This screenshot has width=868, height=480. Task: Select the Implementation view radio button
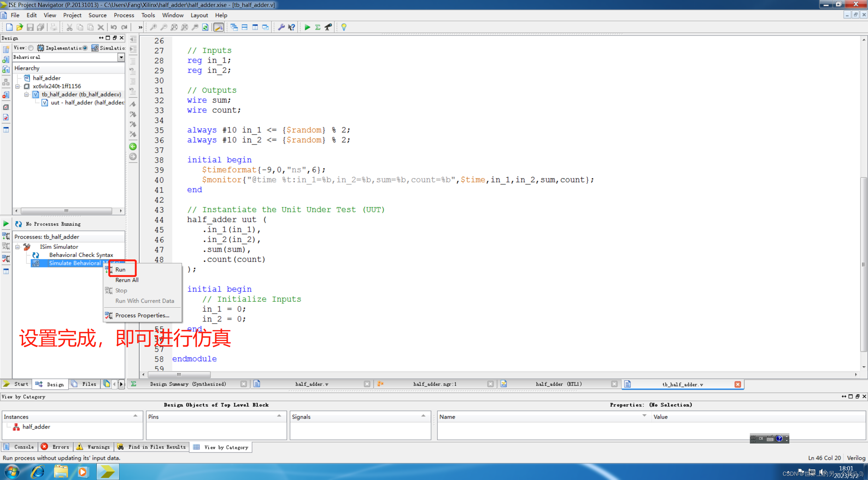(x=31, y=48)
